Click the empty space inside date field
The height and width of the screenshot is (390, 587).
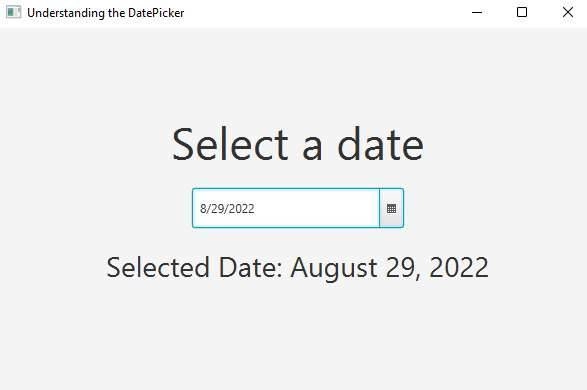(x=316, y=208)
